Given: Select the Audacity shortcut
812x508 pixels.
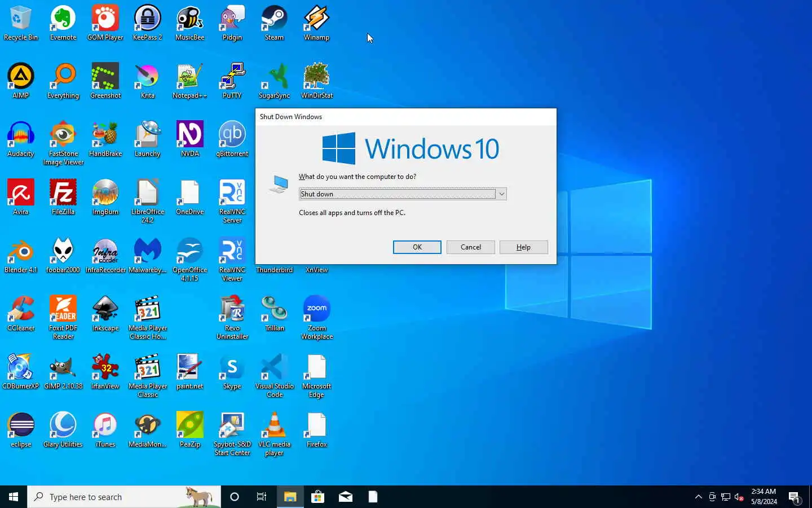Looking at the screenshot, I should coord(21,139).
